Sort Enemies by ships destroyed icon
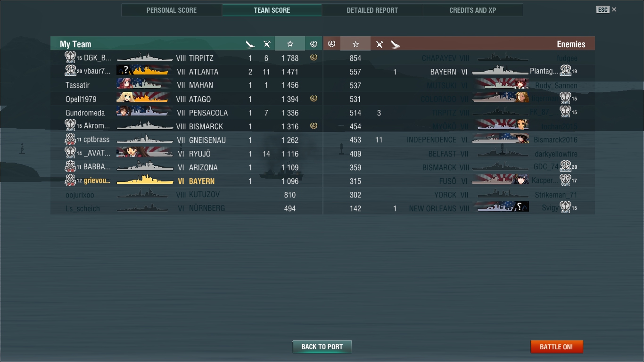The image size is (644, 362). pos(395,44)
